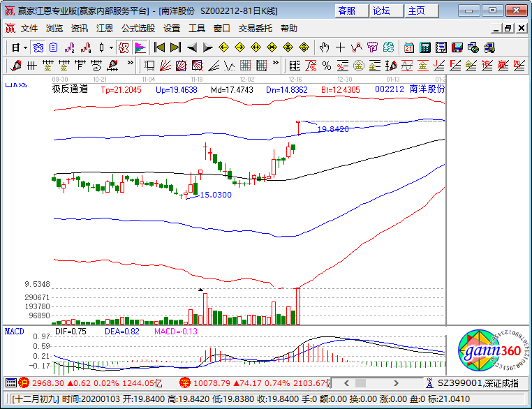Toggle the magenta flag indicator button
This screenshot has width=532, height=409.
(x=140, y=47)
